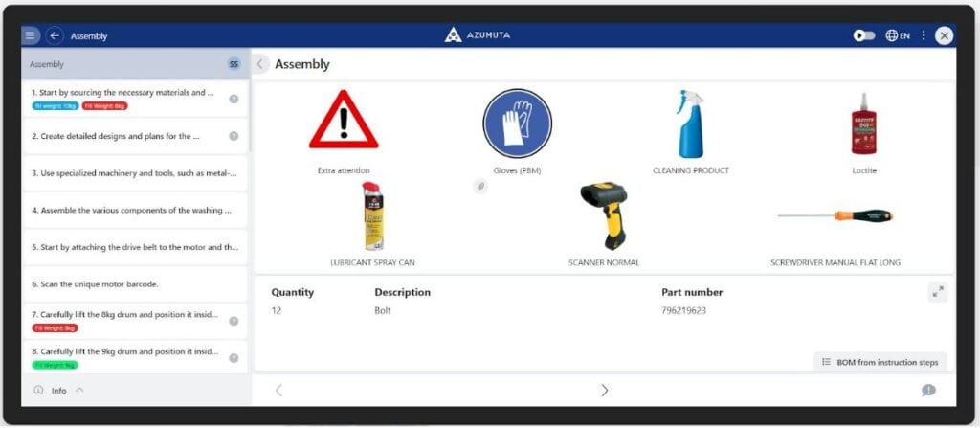Select step 7 lift the 8kg drum
The height and width of the screenshot is (428, 980).
pyautogui.click(x=135, y=321)
